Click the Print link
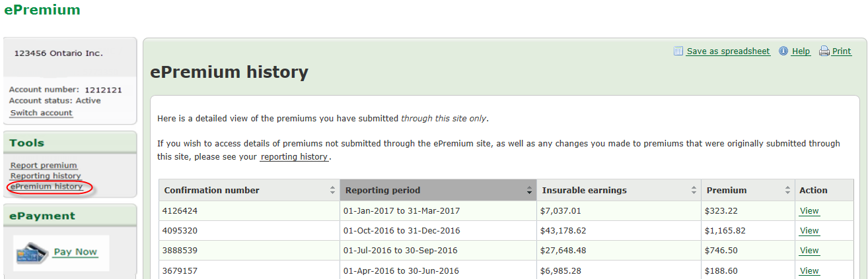The image size is (868, 279). point(842,51)
